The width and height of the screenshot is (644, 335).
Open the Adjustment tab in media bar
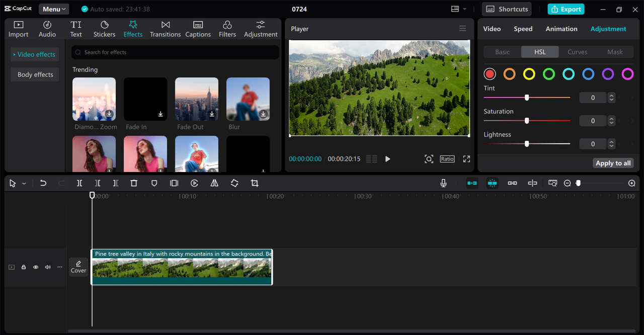pyautogui.click(x=261, y=29)
